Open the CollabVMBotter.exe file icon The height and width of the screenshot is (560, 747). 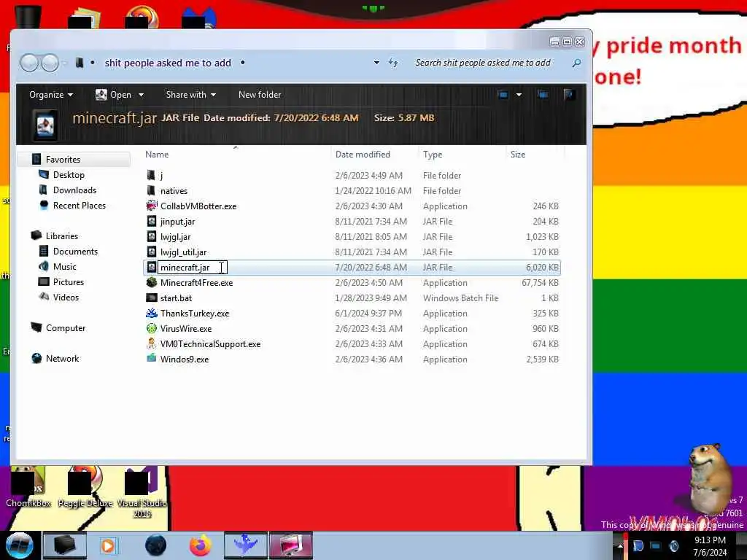click(152, 206)
